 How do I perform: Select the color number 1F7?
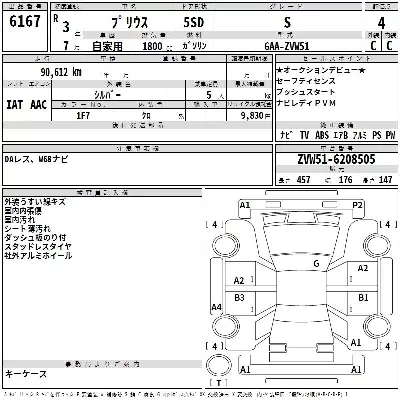(83, 116)
